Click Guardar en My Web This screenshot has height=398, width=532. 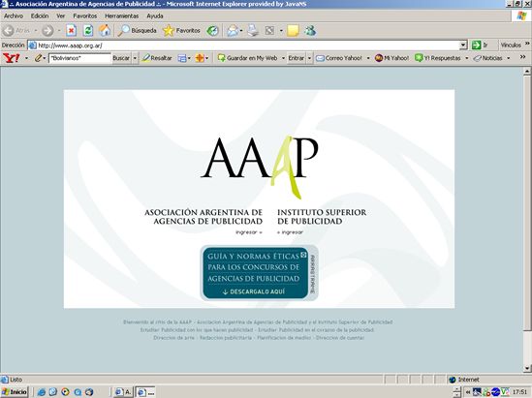(247, 58)
